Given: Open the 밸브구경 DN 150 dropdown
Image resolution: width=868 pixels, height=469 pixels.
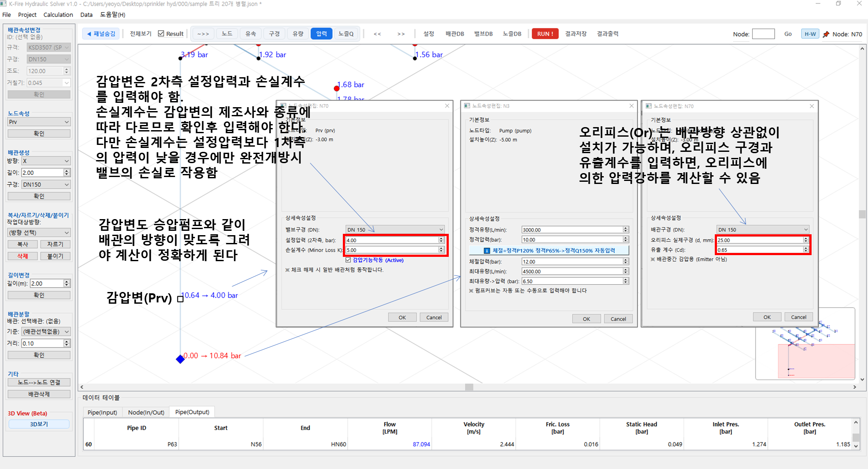Looking at the screenshot, I should point(395,230).
